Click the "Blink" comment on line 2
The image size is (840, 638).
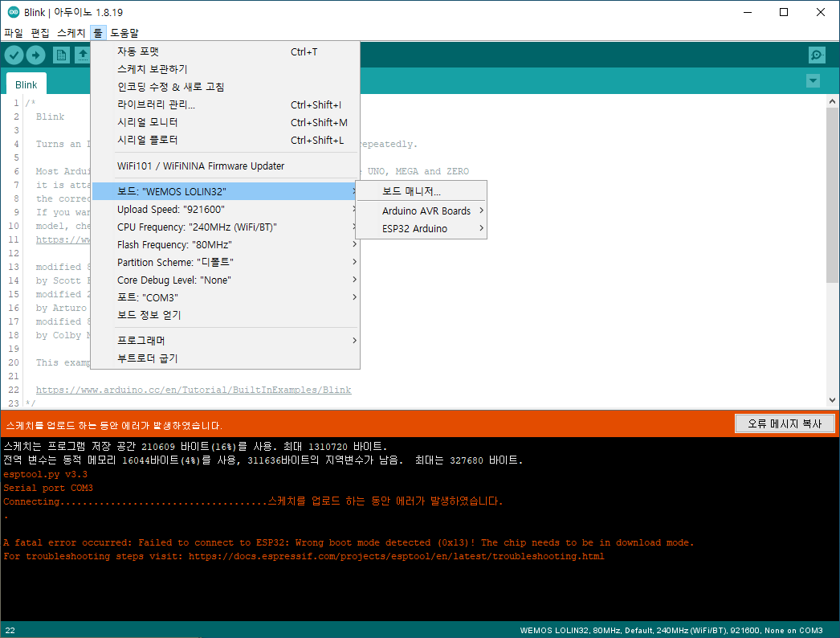coord(50,117)
